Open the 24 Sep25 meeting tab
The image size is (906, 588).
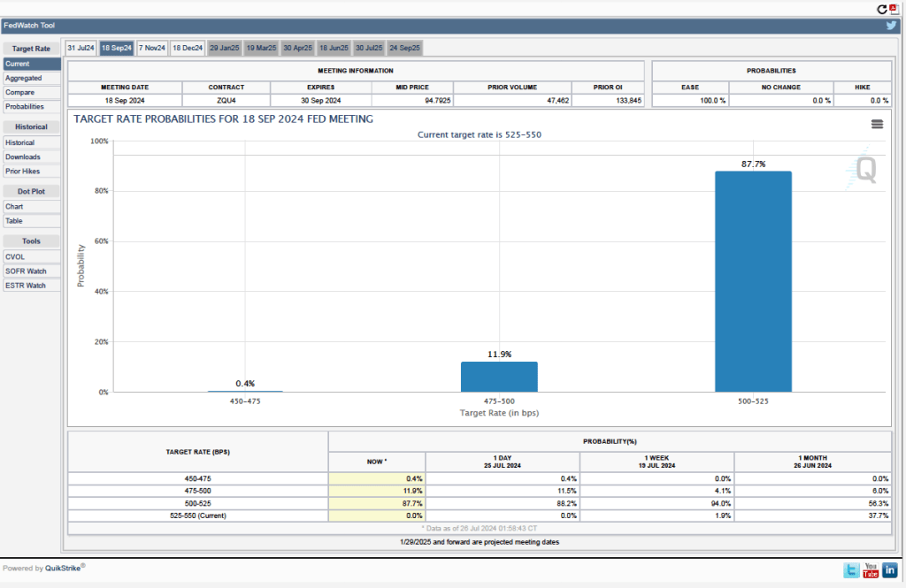[404, 48]
